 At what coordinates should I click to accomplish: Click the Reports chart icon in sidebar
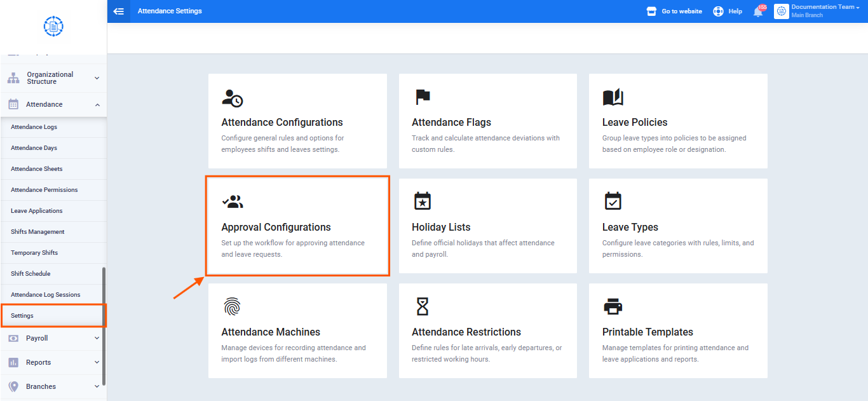[13, 362]
